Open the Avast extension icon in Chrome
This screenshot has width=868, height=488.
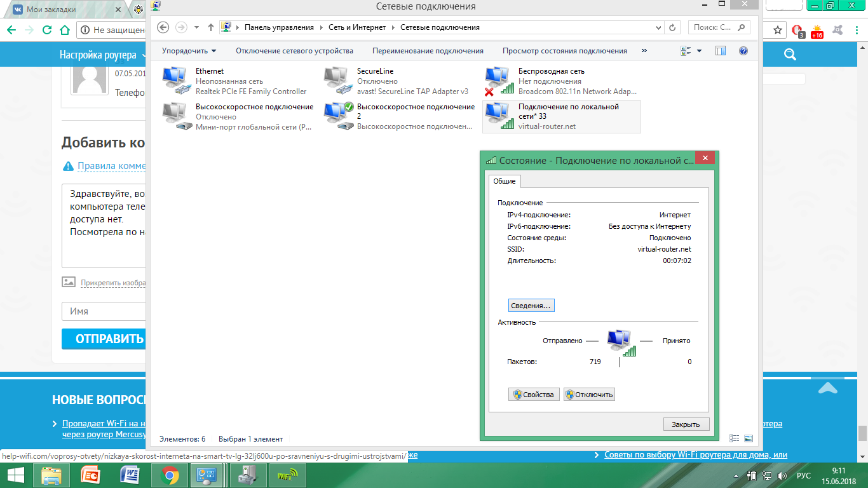click(x=839, y=30)
